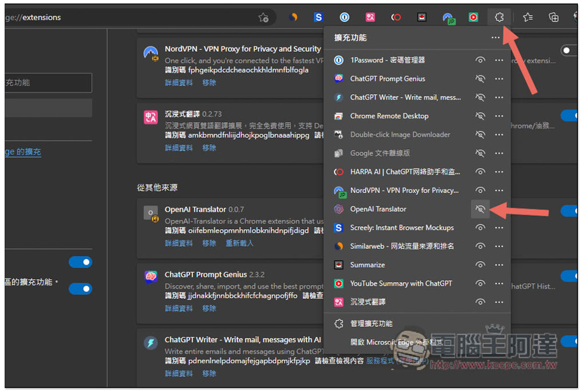Screen dimensions: 582x392
Task: Hide Summarize from the toolbar
Action: (480, 265)
